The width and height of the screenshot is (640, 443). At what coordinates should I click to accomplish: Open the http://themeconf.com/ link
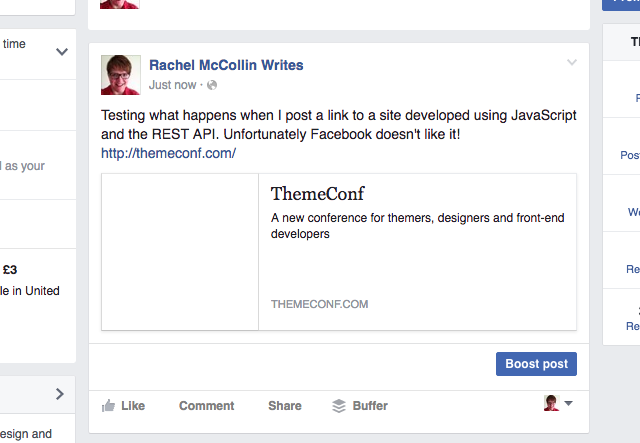(x=169, y=153)
